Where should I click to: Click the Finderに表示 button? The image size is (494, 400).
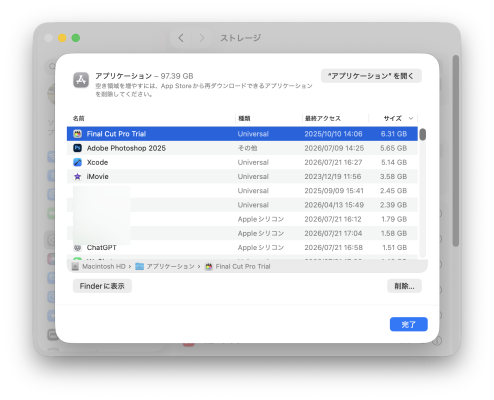point(102,286)
